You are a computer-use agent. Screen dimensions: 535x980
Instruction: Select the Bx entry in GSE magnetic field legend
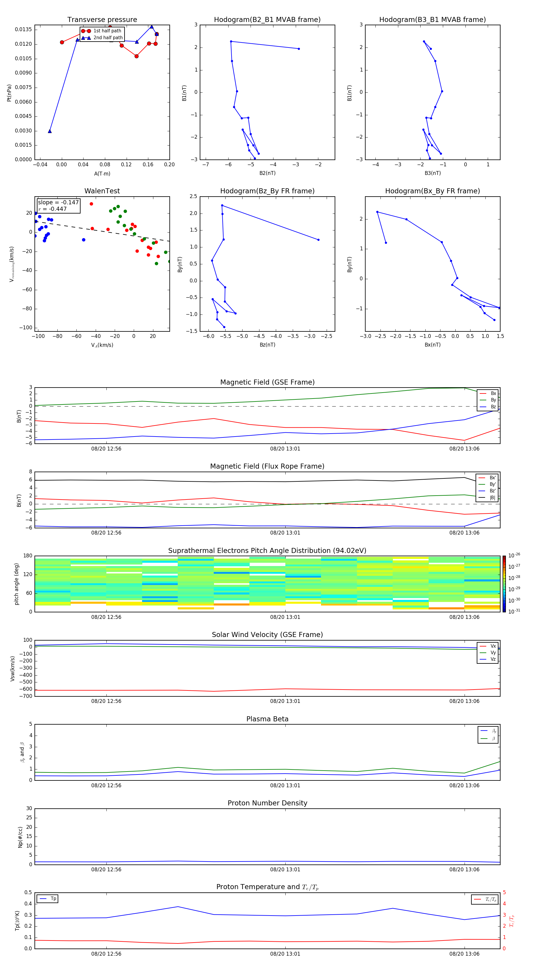tap(488, 393)
